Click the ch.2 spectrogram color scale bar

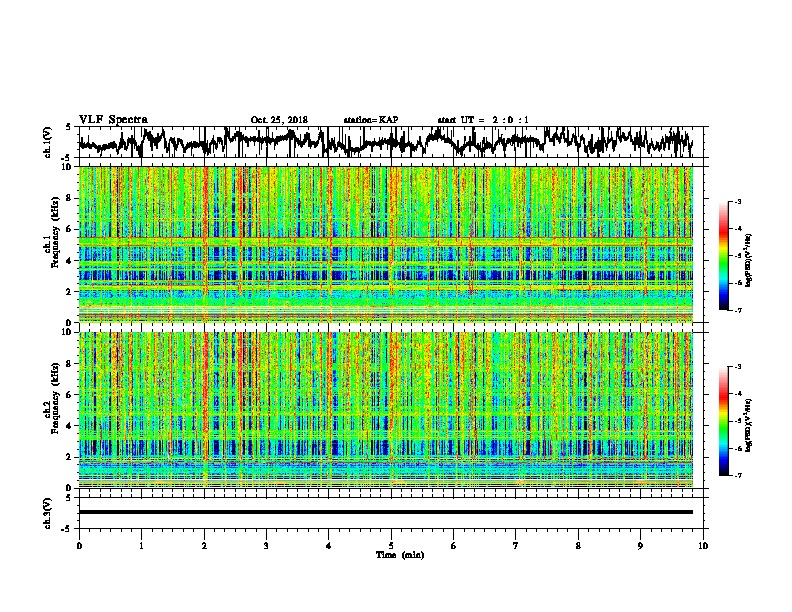(x=723, y=421)
